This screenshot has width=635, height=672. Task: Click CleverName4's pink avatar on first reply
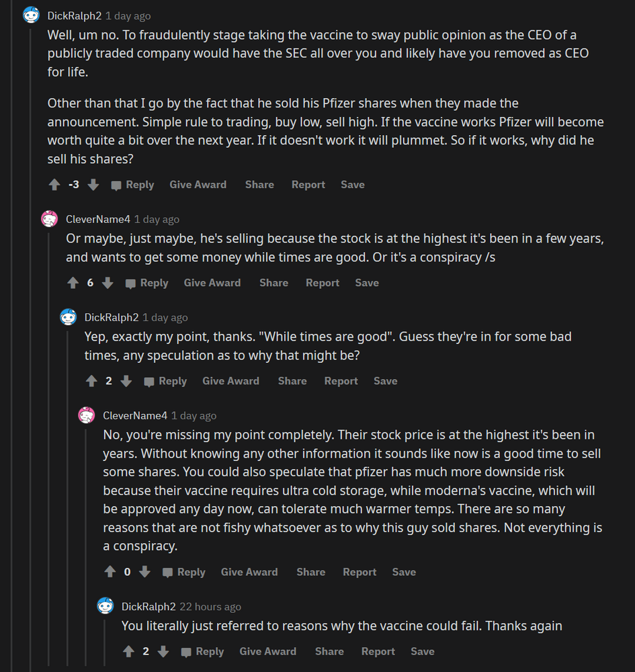50,219
